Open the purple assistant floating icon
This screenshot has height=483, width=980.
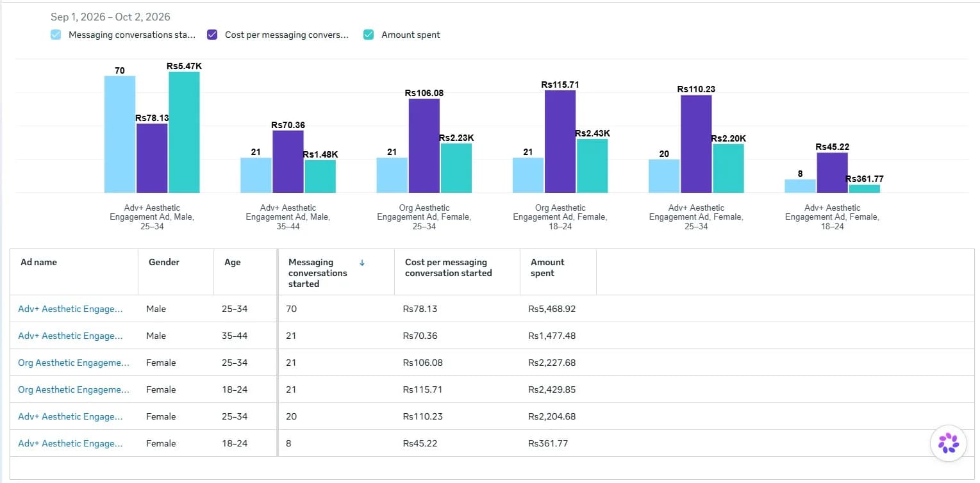point(948,443)
